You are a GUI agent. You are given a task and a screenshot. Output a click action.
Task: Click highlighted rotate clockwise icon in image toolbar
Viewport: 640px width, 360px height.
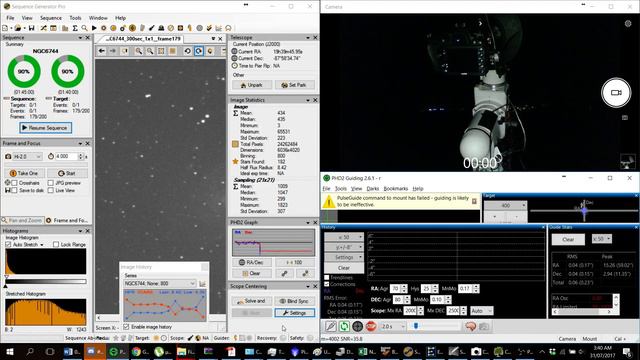coord(199,51)
